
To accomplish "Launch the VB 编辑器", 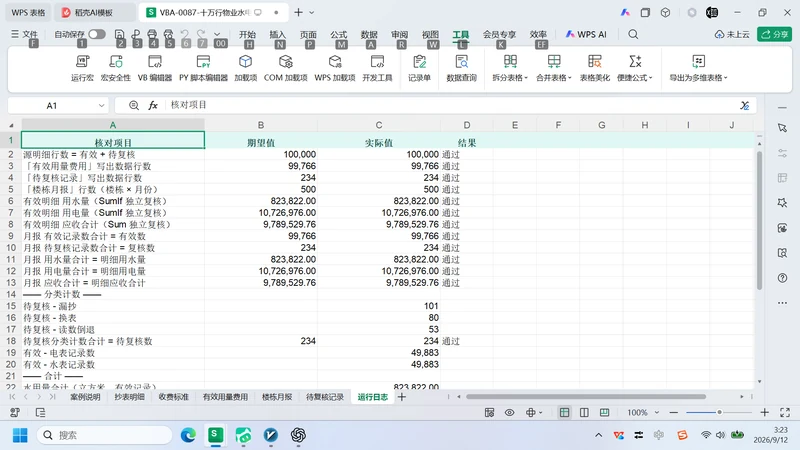I will pos(155,68).
